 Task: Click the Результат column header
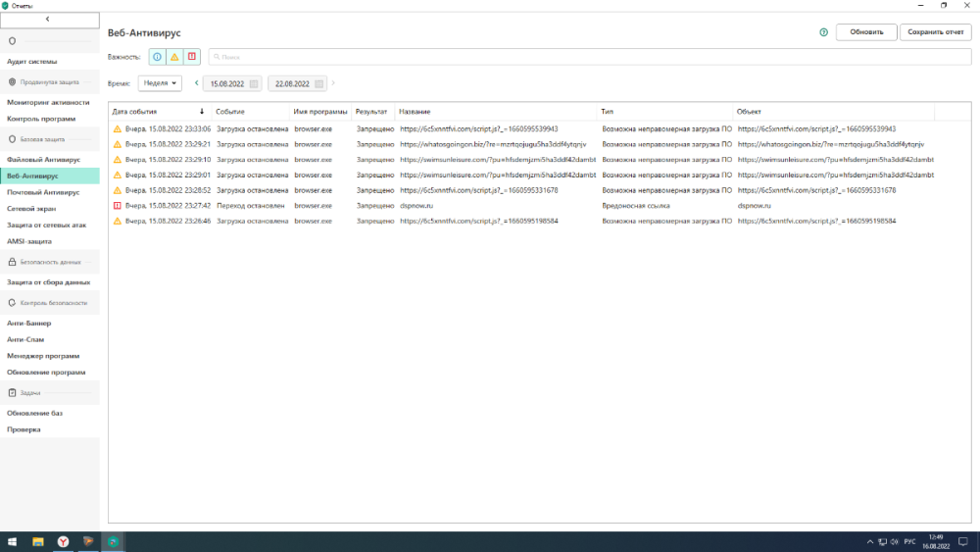(372, 111)
